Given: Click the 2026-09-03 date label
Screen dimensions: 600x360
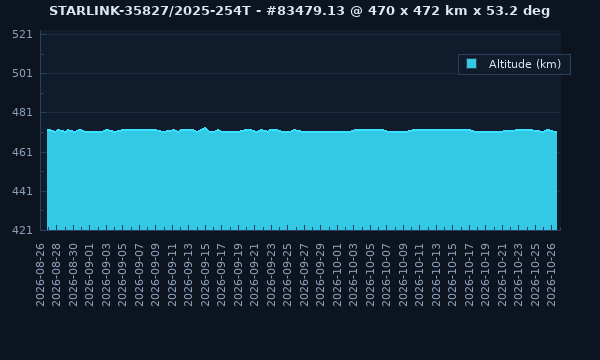Looking at the screenshot, I should click(106, 274).
